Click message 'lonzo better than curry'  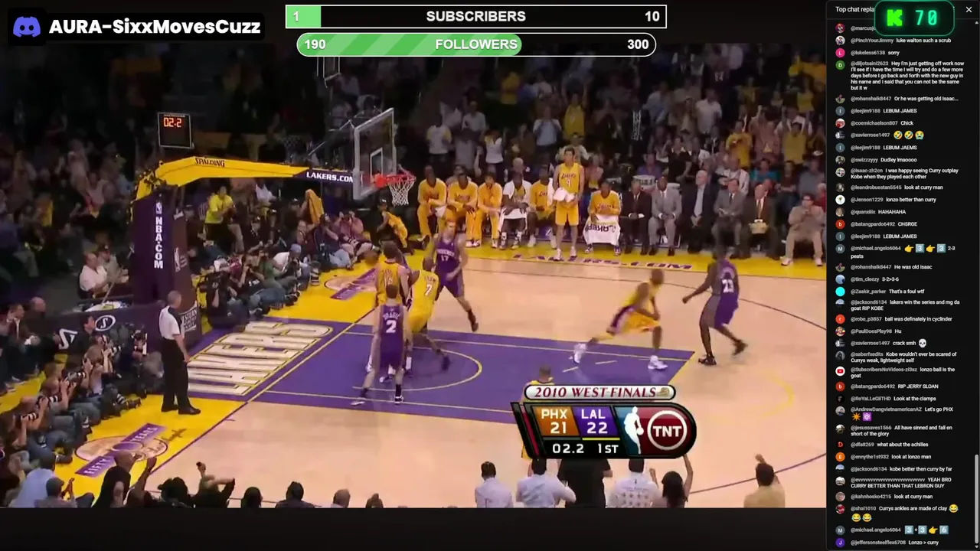pos(912,200)
